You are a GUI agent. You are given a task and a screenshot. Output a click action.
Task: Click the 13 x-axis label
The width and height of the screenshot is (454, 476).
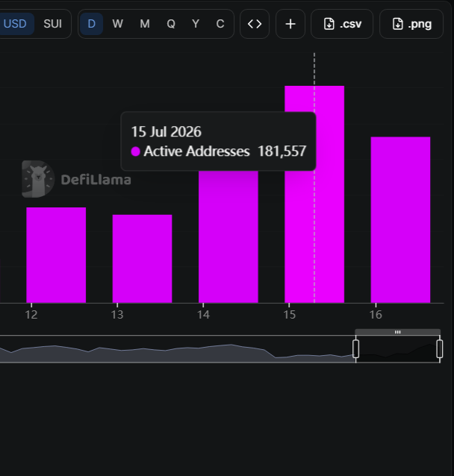[x=117, y=315]
